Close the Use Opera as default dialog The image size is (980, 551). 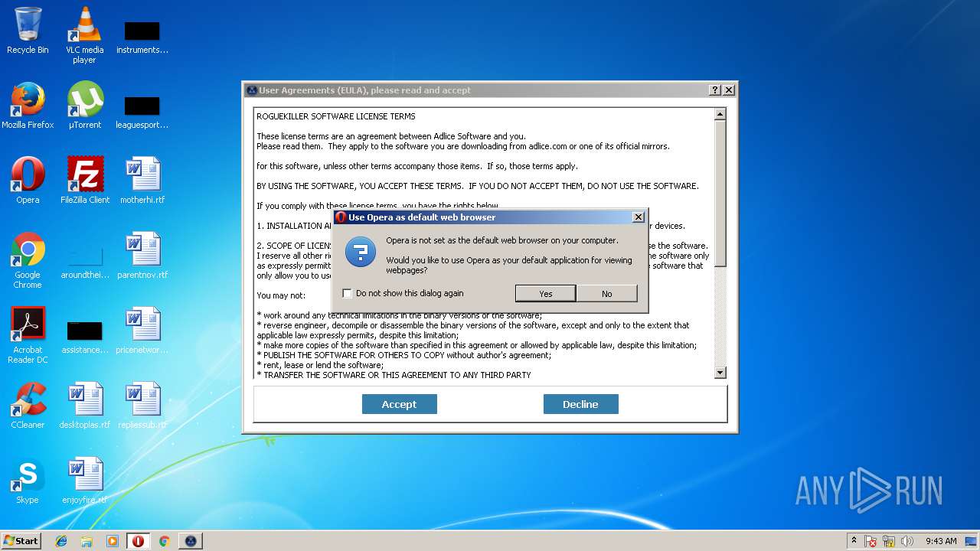[x=638, y=217]
